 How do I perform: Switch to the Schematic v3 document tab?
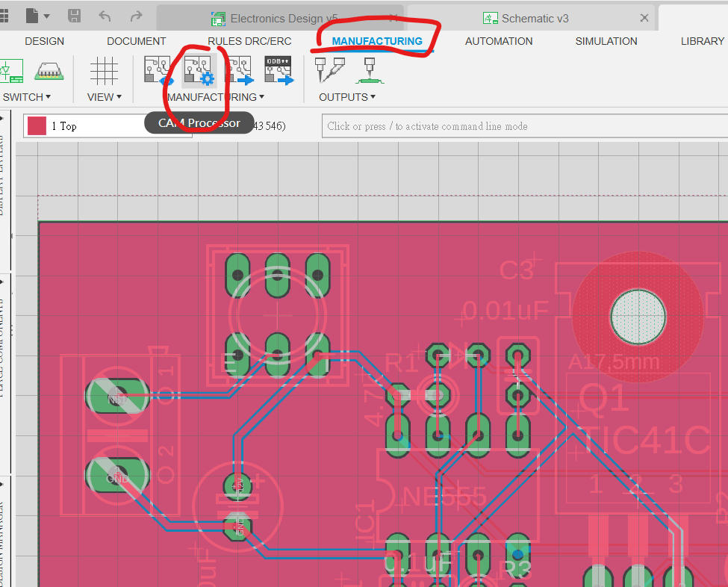coord(535,18)
